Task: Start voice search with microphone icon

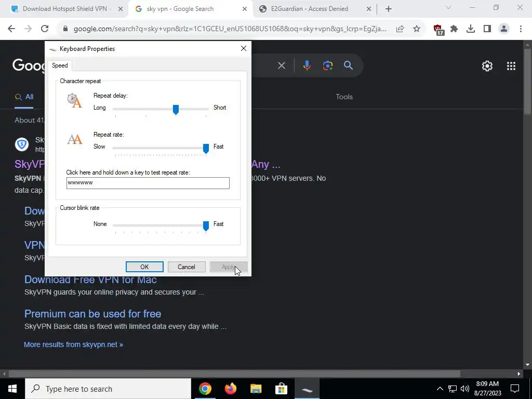Action: pos(307,65)
